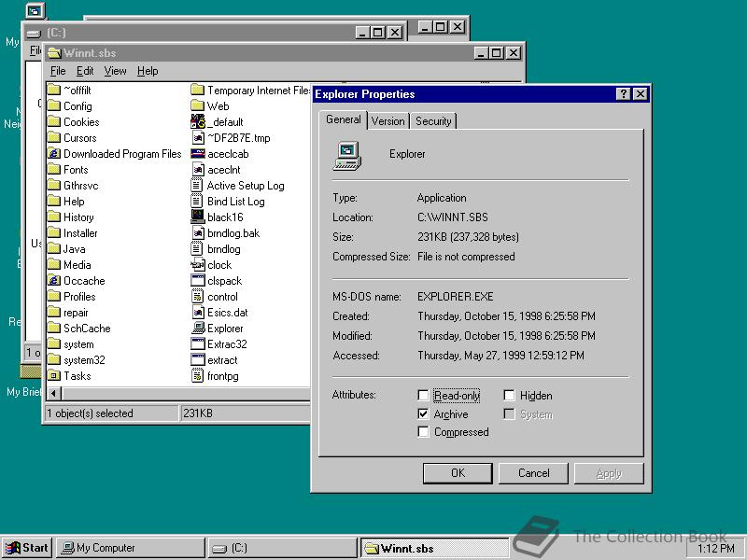Screen dimensions: 747x560
Task: Select the Explorer application icon in list
Action: (x=197, y=329)
